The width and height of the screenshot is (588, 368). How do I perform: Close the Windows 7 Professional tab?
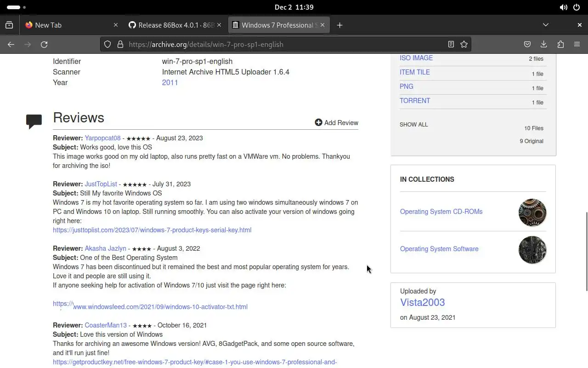tap(322, 25)
